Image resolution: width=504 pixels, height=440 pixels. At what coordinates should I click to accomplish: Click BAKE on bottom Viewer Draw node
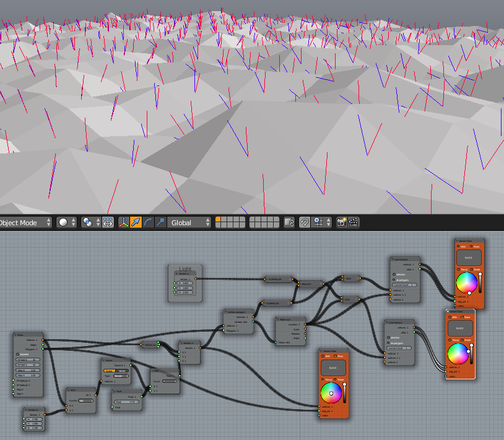click(x=333, y=368)
